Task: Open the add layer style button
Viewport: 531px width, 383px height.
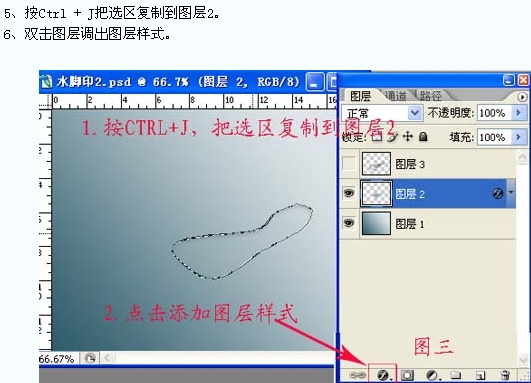Action: 383,375
